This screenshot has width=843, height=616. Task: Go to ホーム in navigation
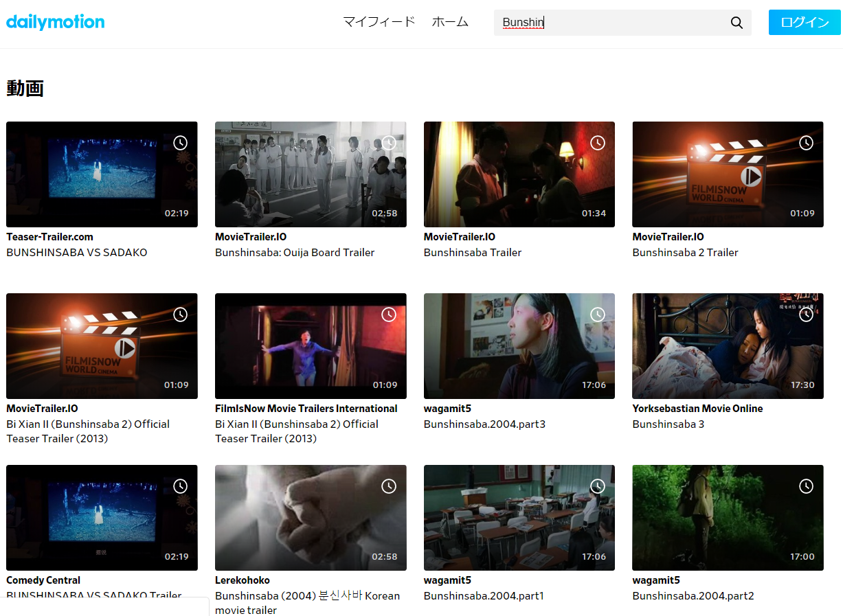(450, 22)
